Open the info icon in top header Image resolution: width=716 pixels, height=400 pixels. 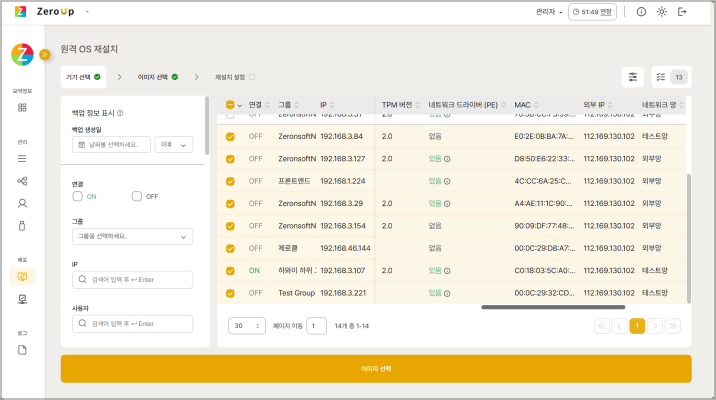pyautogui.click(x=641, y=12)
